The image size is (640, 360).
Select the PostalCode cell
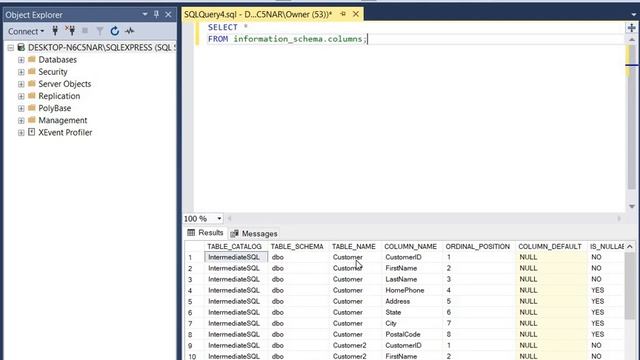tap(412, 334)
